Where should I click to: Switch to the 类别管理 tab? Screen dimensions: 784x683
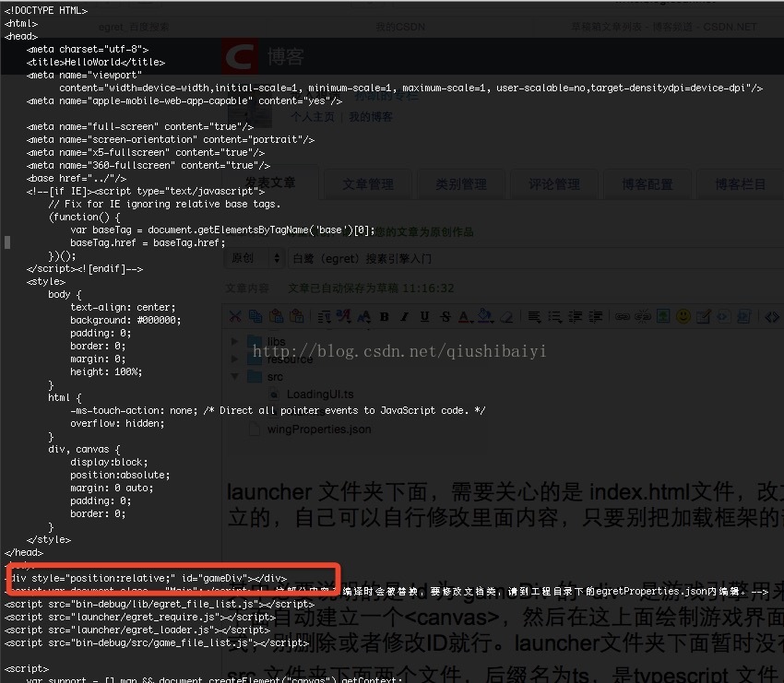[x=461, y=184]
